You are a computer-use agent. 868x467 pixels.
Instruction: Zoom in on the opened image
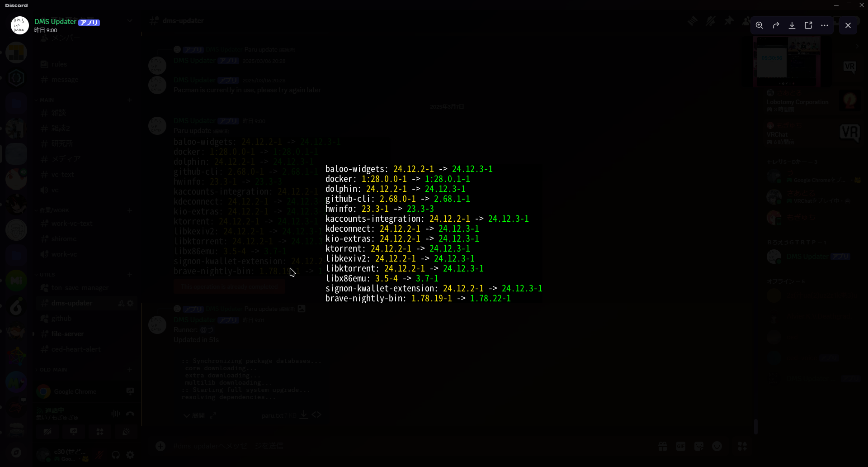(759, 25)
